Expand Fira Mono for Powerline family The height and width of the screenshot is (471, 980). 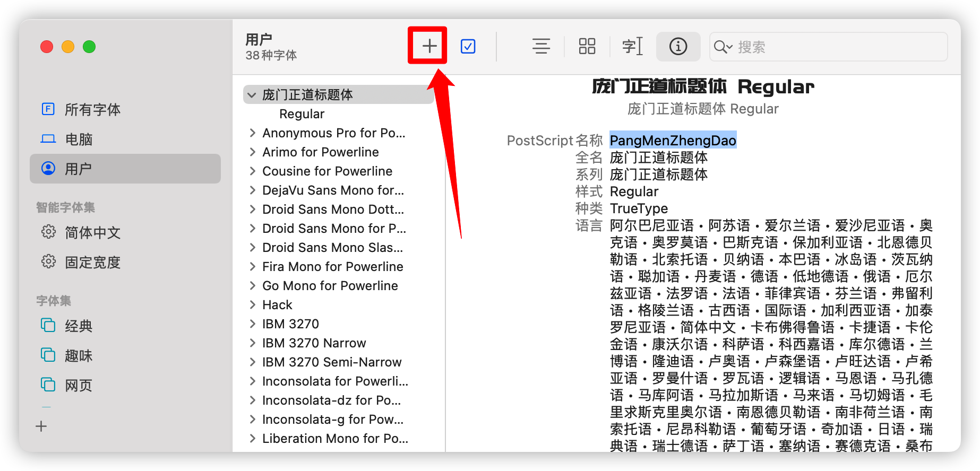click(252, 267)
